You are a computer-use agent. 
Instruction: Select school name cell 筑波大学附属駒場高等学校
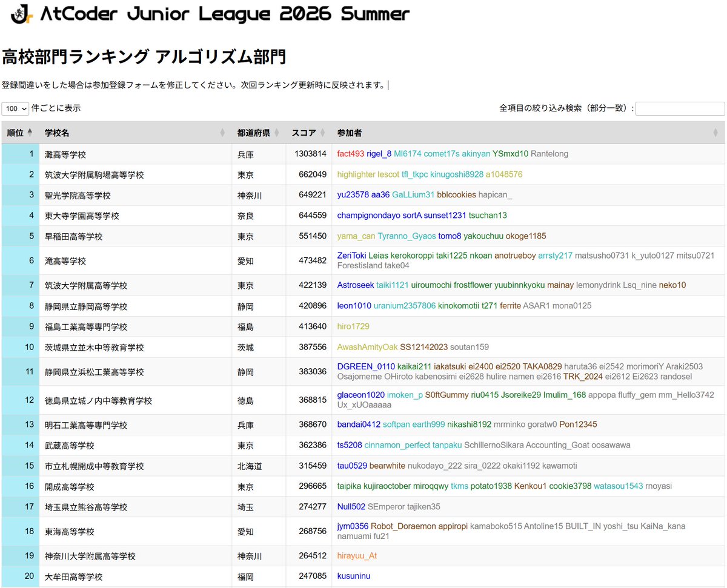[x=136, y=175]
